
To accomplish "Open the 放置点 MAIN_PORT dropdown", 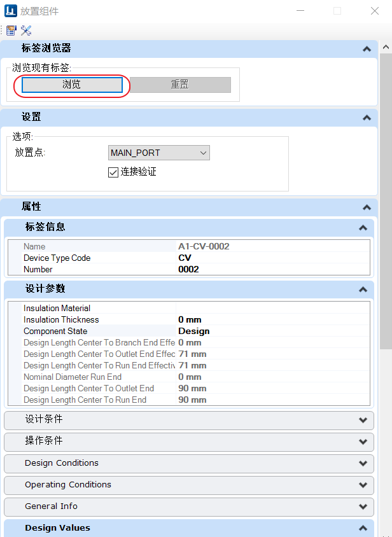I will point(159,153).
